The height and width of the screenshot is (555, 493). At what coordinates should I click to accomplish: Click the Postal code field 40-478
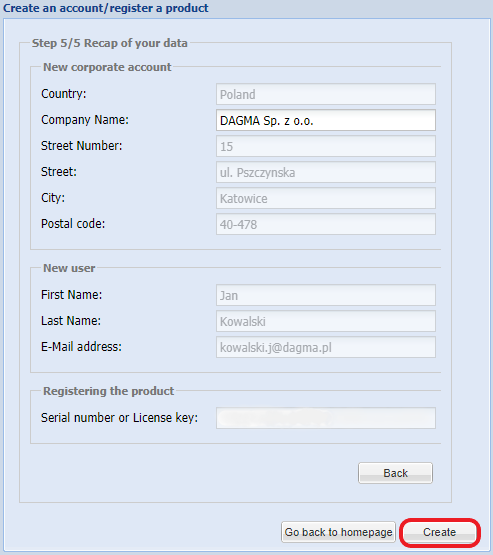tap(326, 224)
